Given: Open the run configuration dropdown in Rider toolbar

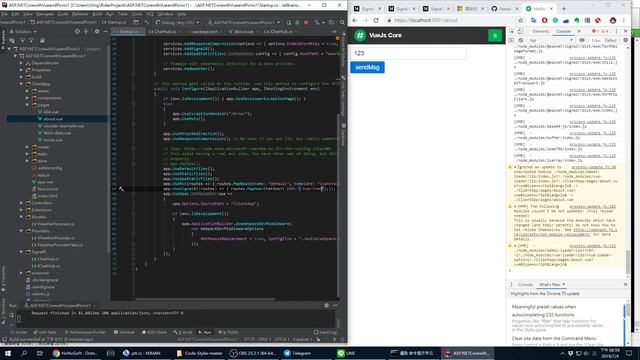Looking at the screenshot, I should click(x=244, y=22).
